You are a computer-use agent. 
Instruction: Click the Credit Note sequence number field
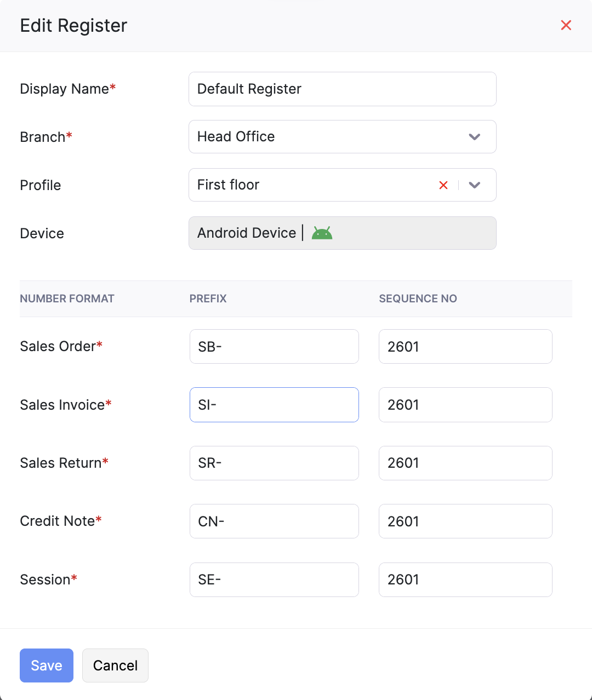click(x=465, y=521)
